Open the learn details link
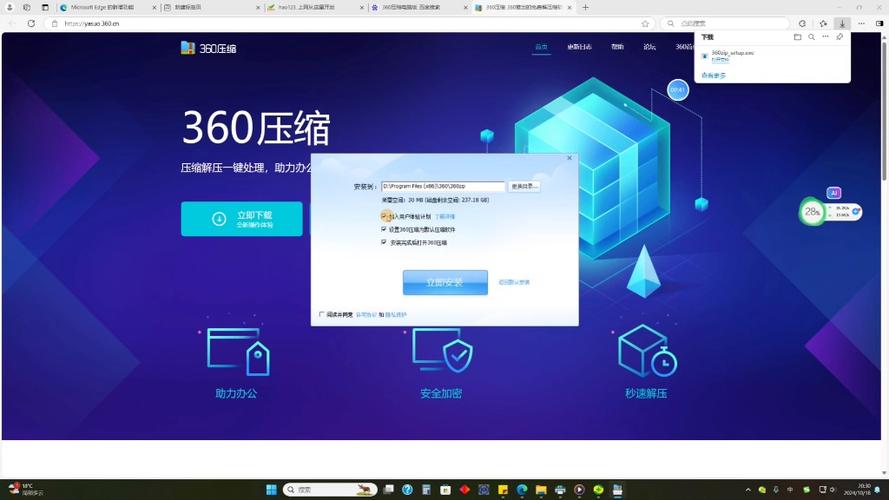Viewport: 889px width, 500px height. 445,217
